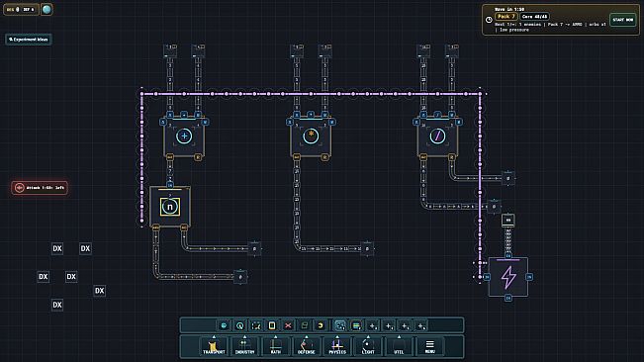This screenshot has width=644, height=362.
Task: Click the lightning node's left side port
Action: [x=487, y=277]
